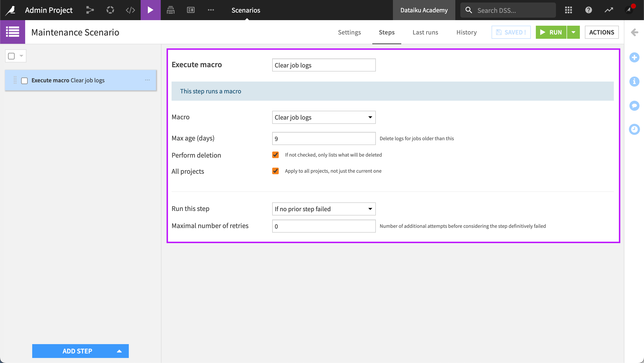The height and width of the screenshot is (363, 644).
Task: Click the SAVED button
Action: click(511, 32)
